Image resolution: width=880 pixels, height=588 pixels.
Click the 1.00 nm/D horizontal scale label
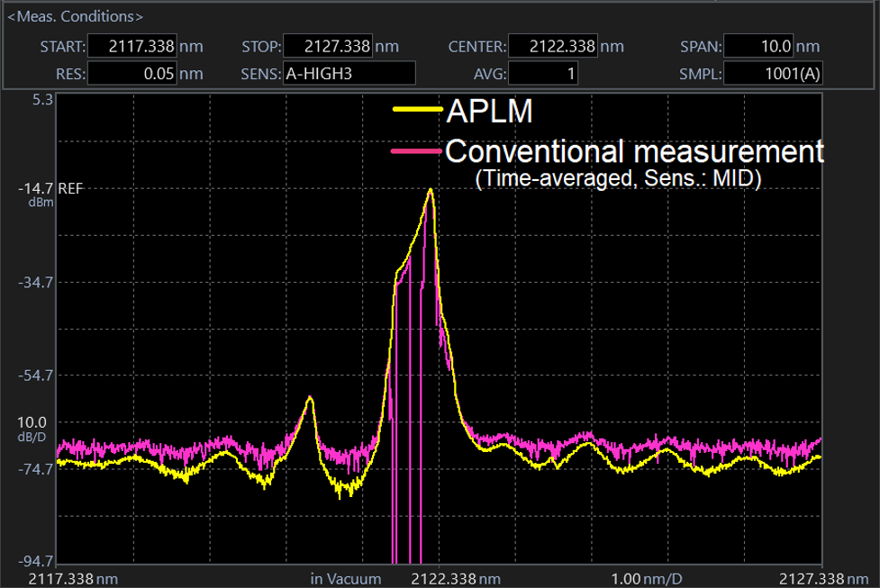647,578
